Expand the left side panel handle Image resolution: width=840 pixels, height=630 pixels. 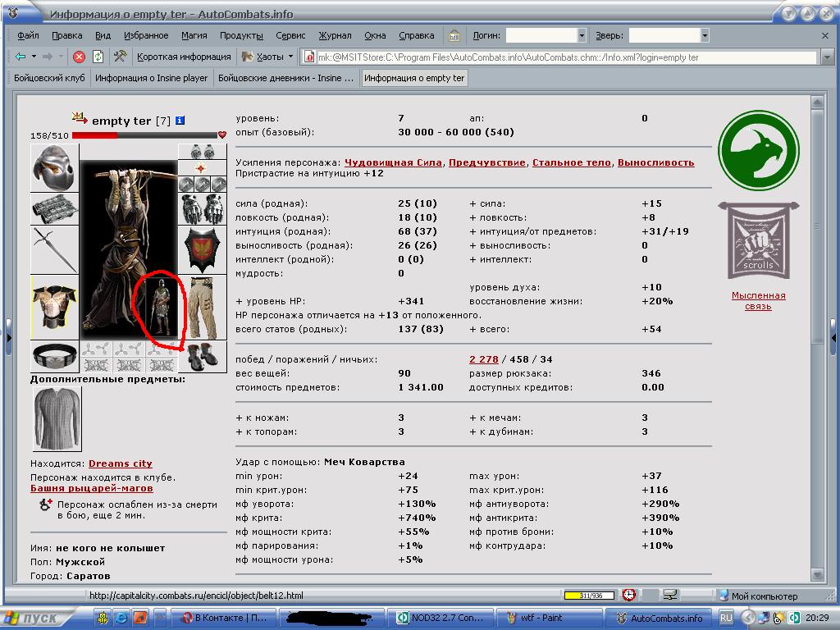(x=8, y=337)
